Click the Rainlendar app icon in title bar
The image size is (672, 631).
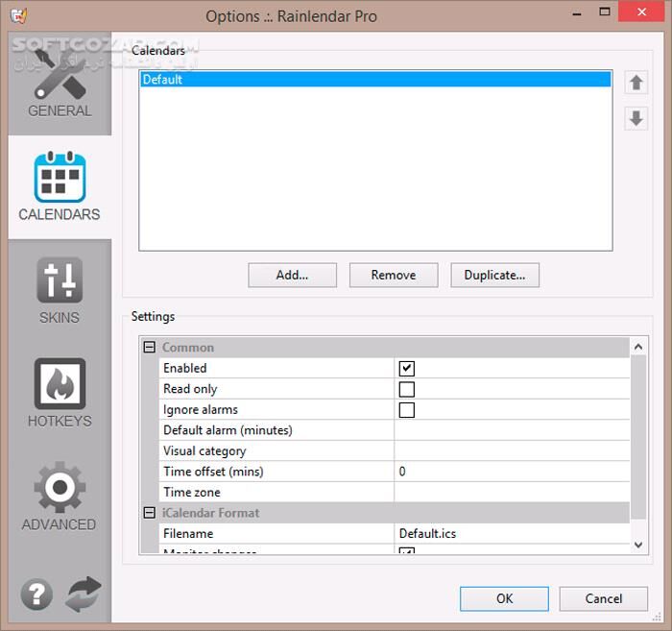pos(19,16)
